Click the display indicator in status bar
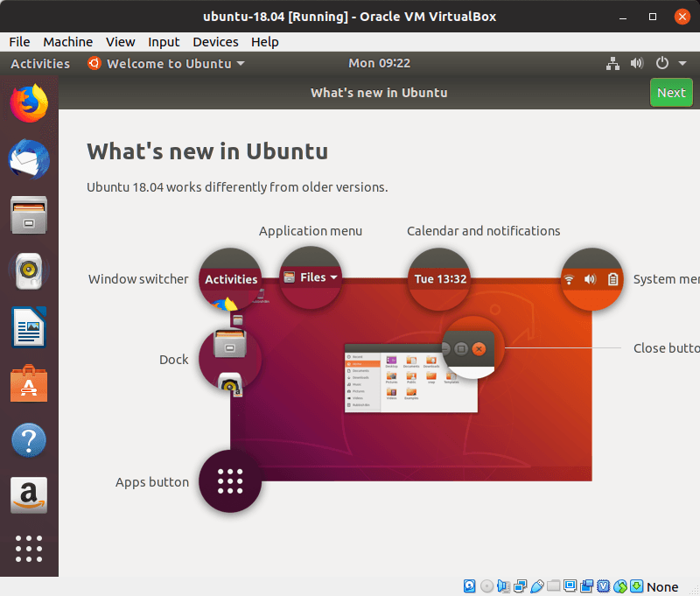This screenshot has height=596, width=700. click(x=570, y=585)
